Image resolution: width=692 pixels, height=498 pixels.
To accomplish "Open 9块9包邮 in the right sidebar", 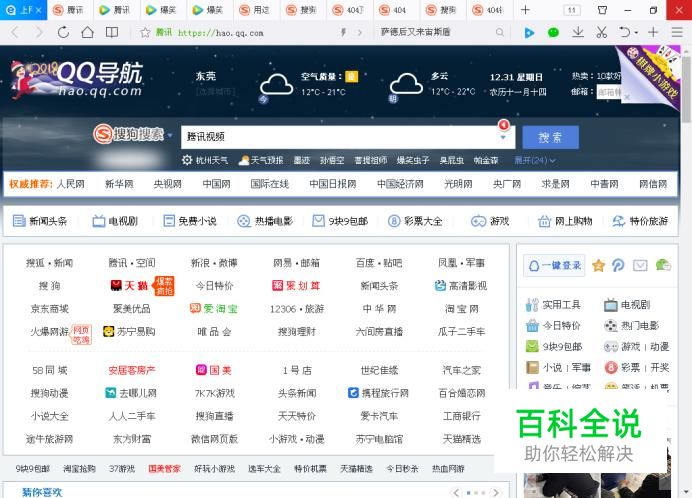I will [x=554, y=347].
